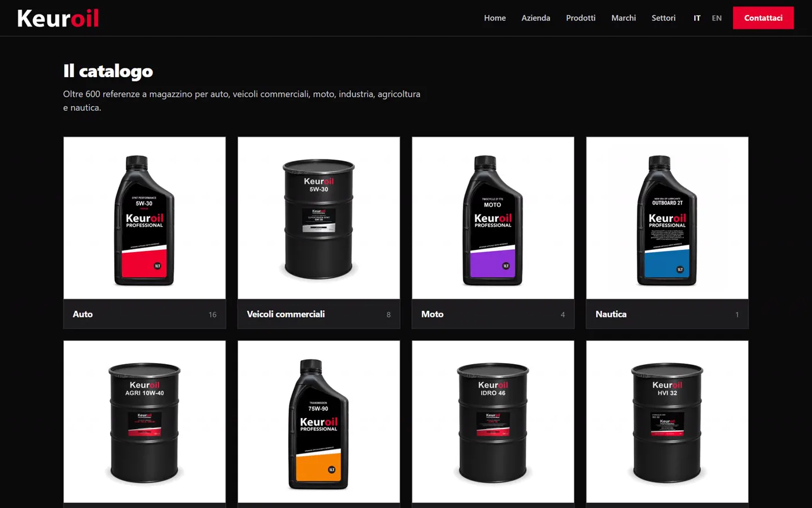Click the Nautica count 1
Image resolution: width=812 pixels, height=508 pixels.
737,315
